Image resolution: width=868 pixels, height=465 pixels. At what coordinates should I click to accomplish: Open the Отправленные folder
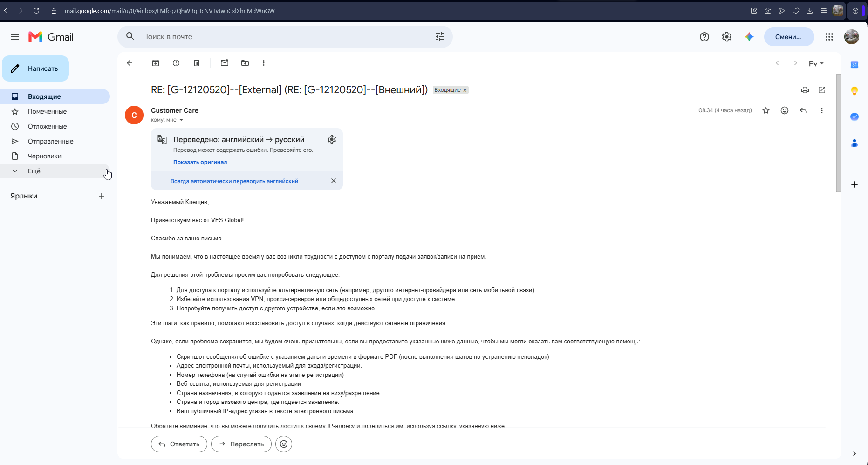55,141
